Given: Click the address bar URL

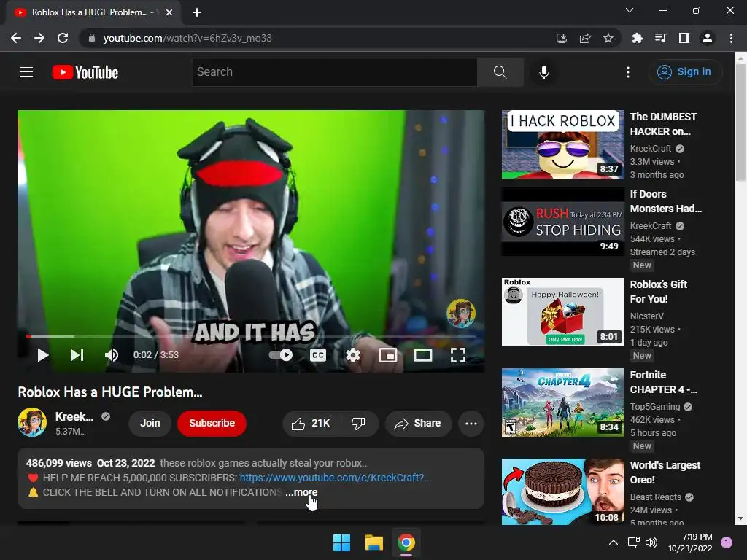Looking at the screenshot, I should coord(187,38).
